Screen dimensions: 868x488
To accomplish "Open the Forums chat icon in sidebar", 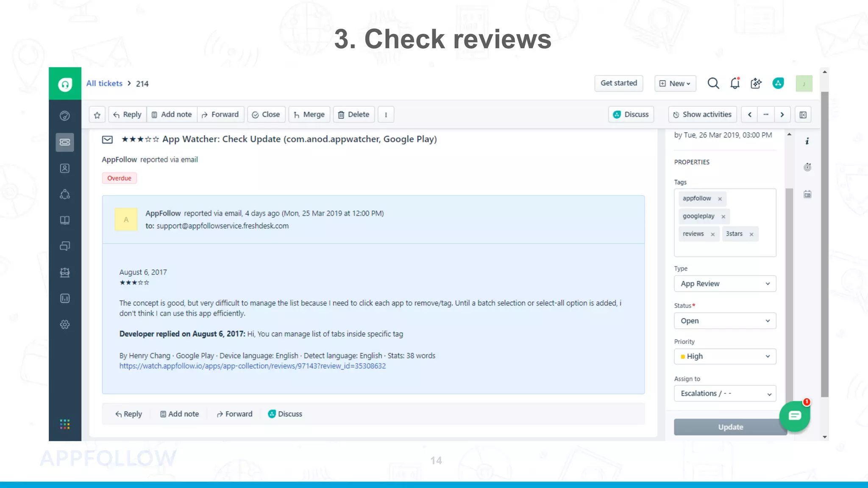I will (65, 246).
